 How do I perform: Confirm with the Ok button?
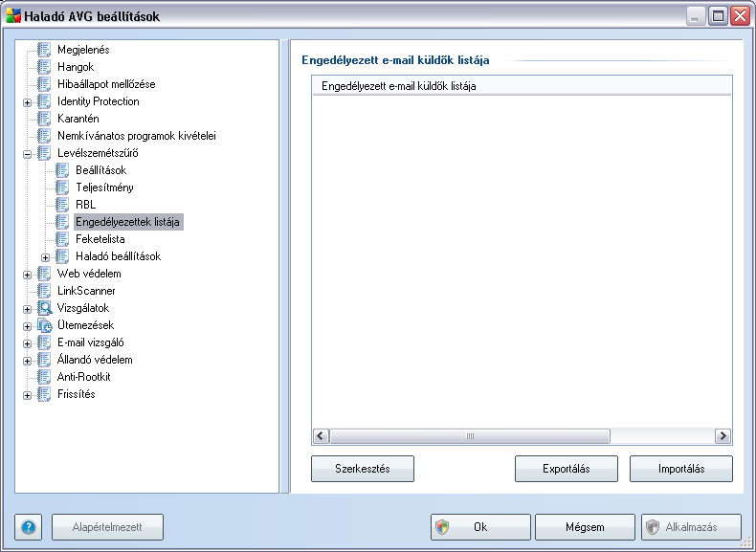coord(480,527)
